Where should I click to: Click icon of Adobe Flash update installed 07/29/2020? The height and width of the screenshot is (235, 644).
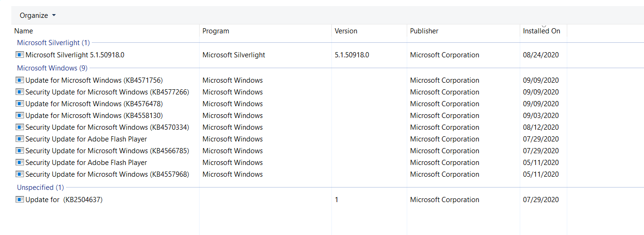[x=20, y=139]
